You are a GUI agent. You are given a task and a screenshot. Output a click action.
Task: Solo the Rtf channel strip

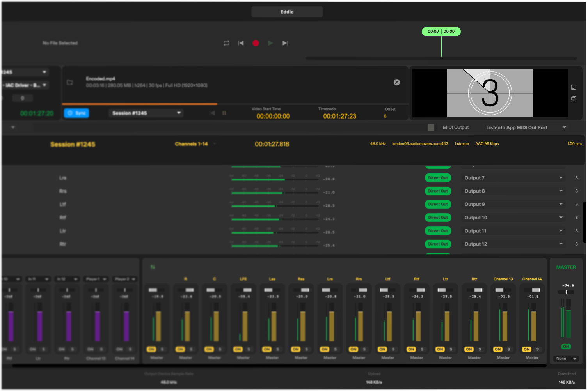click(x=422, y=349)
